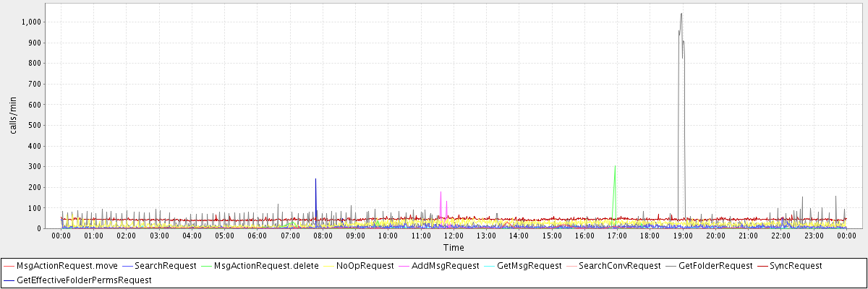Select the GetMsgRequest legend entry
This screenshot has width=868, height=289.
[x=529, y=266]
